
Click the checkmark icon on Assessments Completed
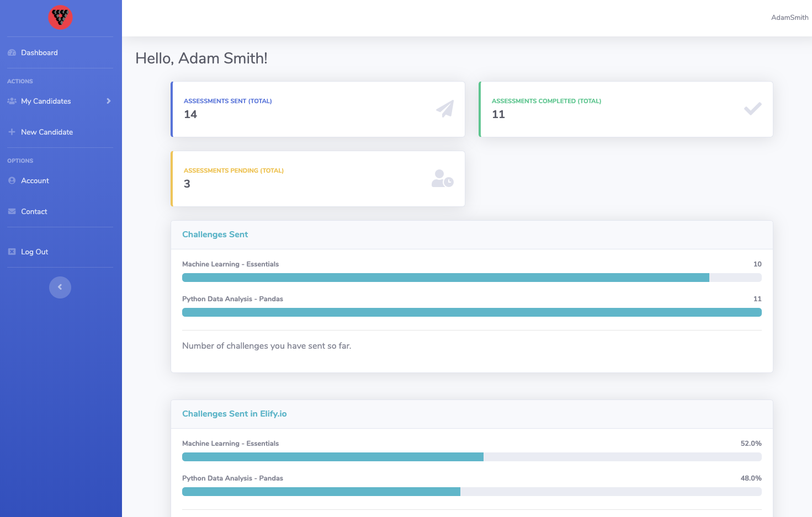click(x=752, y=109)
